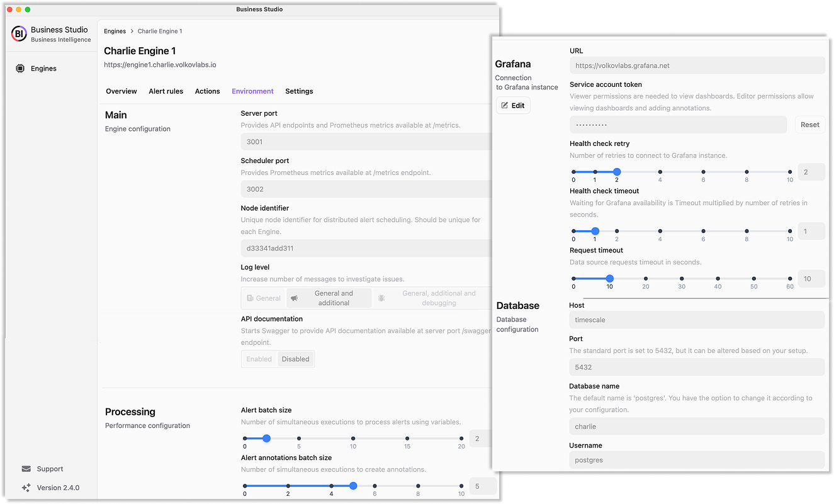Set API documentation to Disabled

295,359
